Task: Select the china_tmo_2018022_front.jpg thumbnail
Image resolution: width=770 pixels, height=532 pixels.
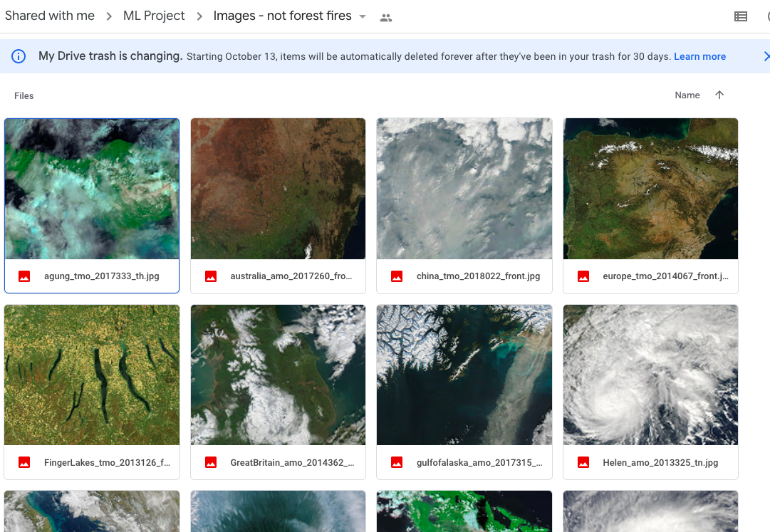Action: pos(464,189)
